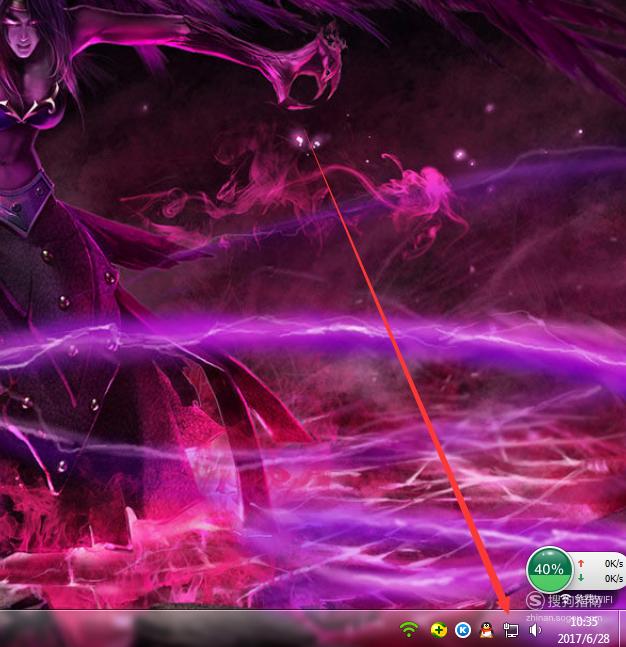Viewport: 626px width, 647px height.
Task: Open the green WiFi hotspot tray icon
Action: [x=409, y=630]
